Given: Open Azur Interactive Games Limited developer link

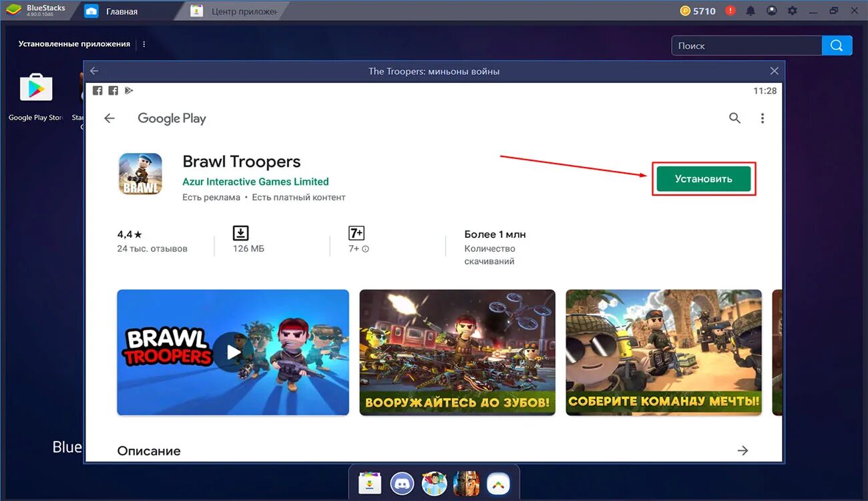Looking at the screenshot, I should click(x=255, y=182).
